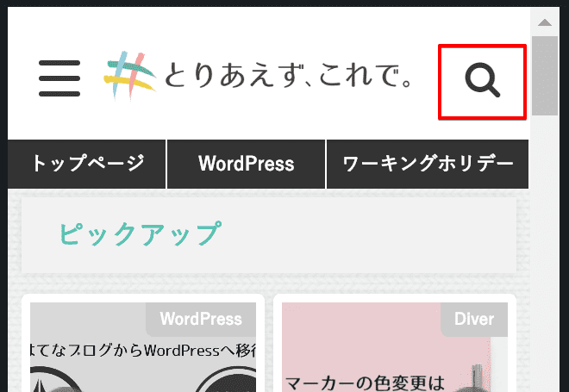Screen dimensions: 569x392
Task: Click the vertical scrollbar thumb
Action: [544, 75]
